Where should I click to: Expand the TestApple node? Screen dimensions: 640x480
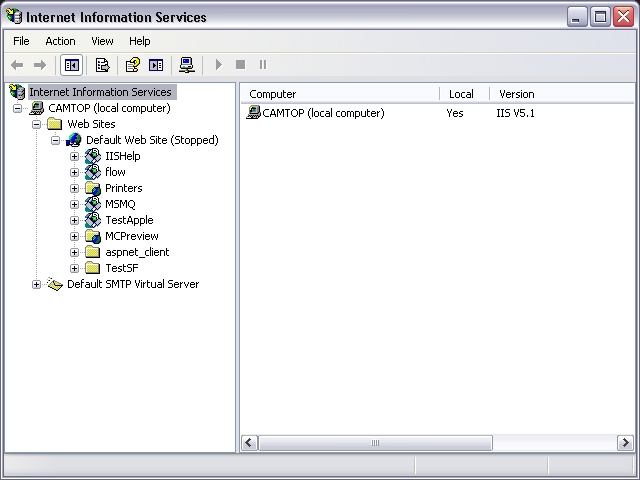[74, 220]
